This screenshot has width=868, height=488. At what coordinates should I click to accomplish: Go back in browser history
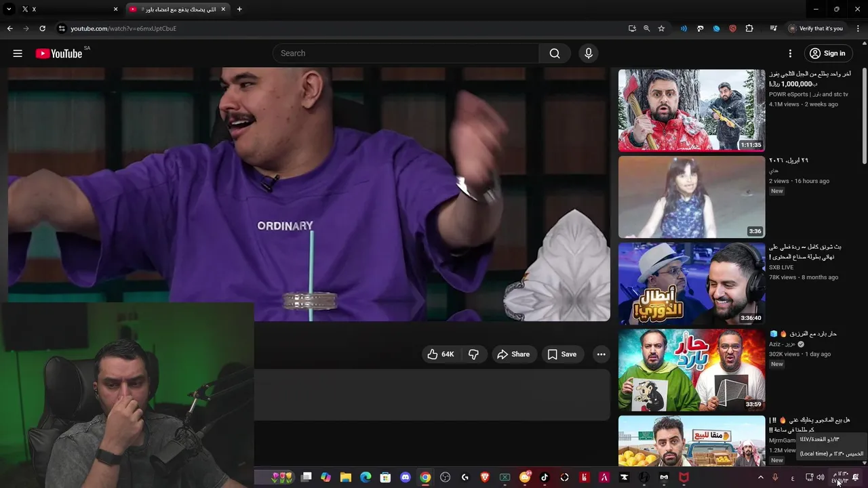click(x=9, y=28)
